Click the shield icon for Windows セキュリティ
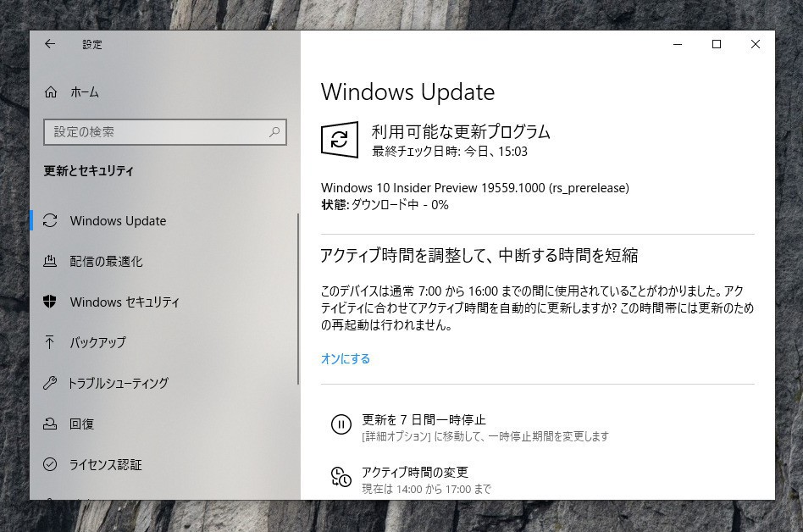803x532 pixels. click(50, 302)
